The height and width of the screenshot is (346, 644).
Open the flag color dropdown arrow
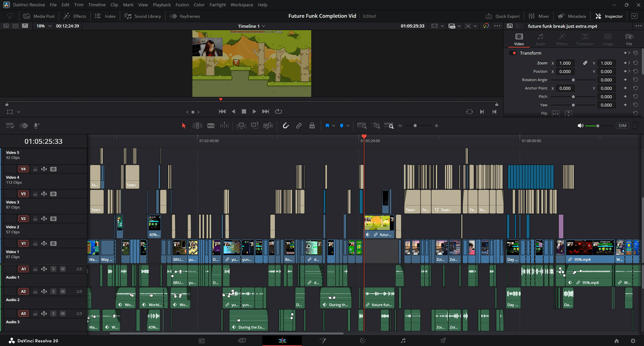333,126
